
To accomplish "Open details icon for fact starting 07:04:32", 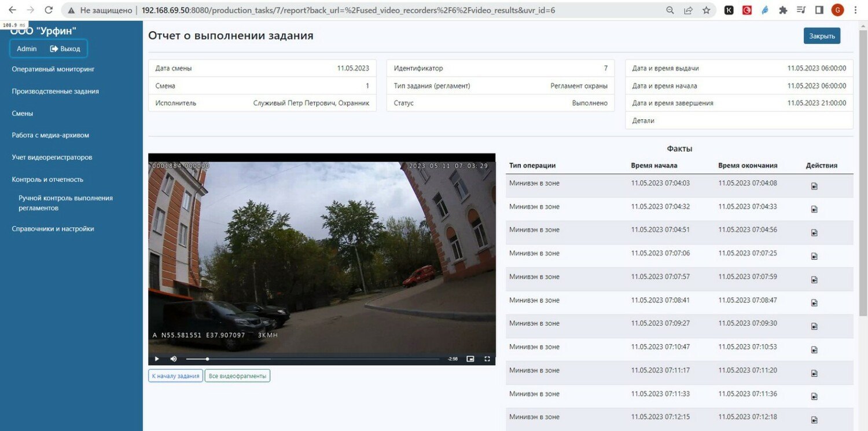I will 814,209.
